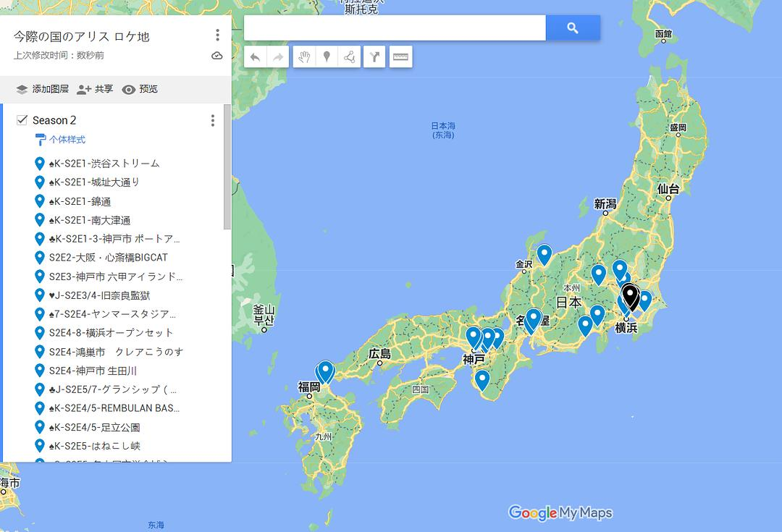
Task: Select the add marker tool
Action: pyautogui.click(x=327, y=56)
